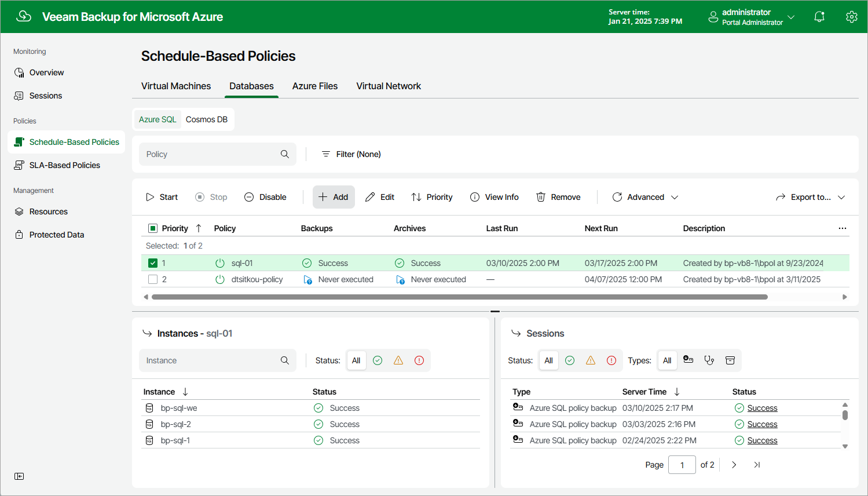
Task: Open Success link for 02/24/2025 session
Action: (762, 440)
